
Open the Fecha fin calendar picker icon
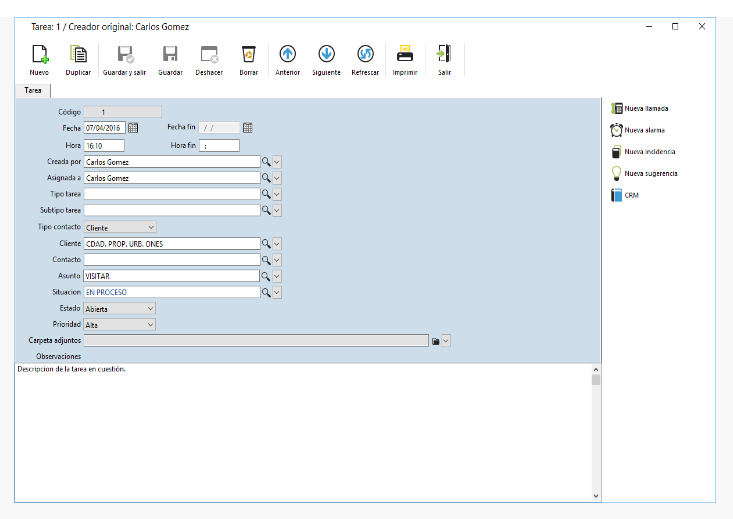point(248,128)
